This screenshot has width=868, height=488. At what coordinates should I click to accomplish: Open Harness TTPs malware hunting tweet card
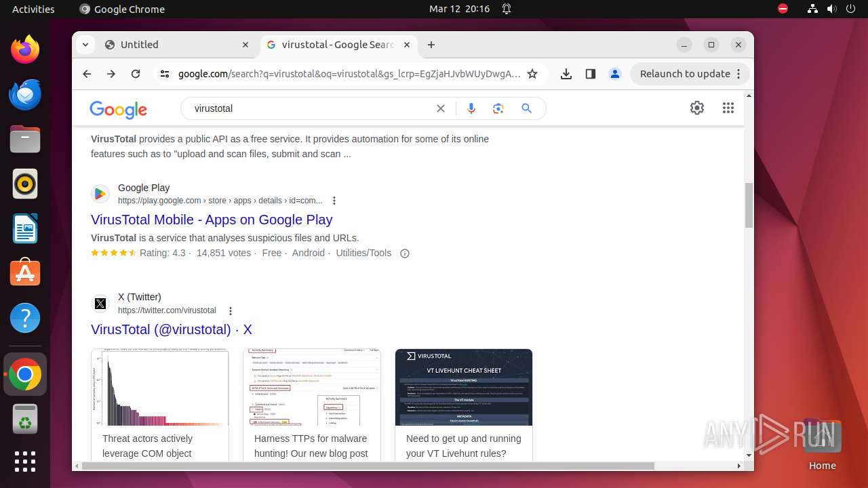pos(312,405)
